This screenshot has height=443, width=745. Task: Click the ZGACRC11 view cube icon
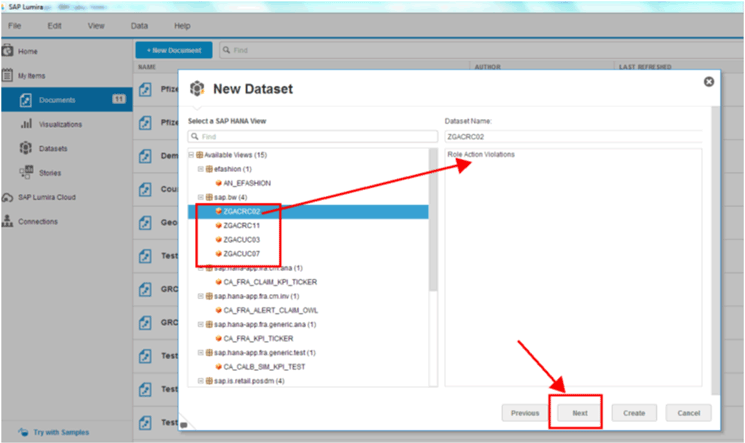pos(219,225)
